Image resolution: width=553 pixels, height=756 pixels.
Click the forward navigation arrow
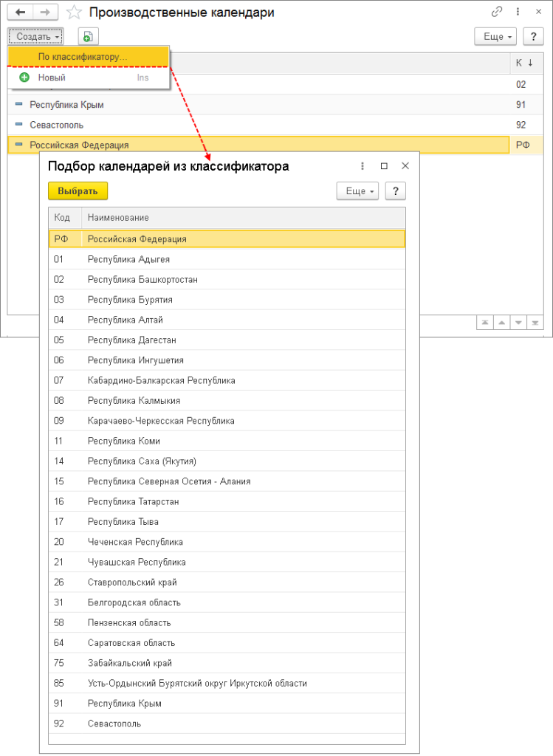point(45,13)
